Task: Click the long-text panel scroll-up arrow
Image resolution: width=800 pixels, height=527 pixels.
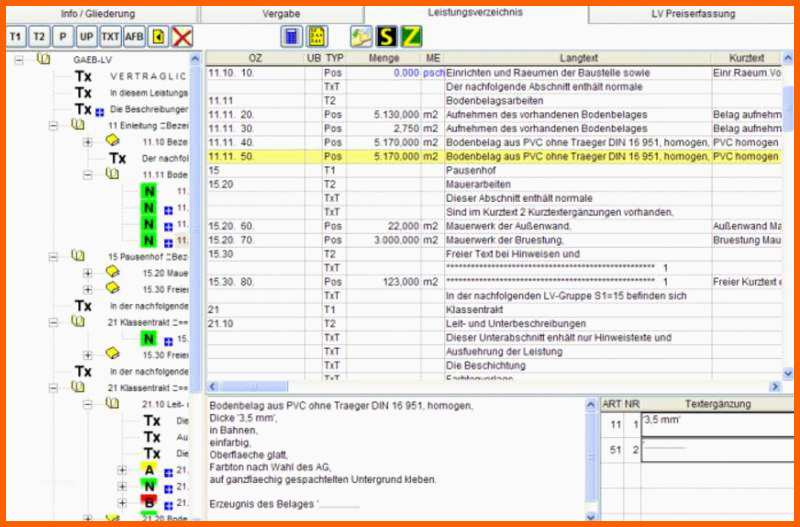Action: (590, 406)
